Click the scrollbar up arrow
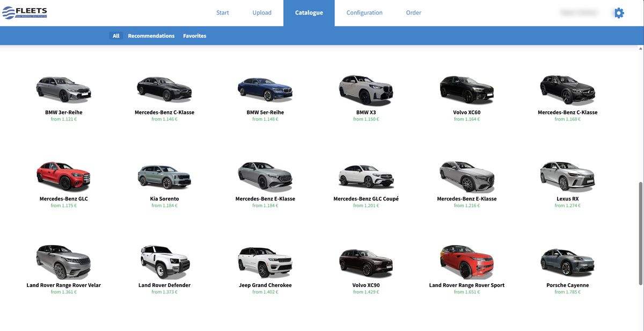 [x=641, y=48]
